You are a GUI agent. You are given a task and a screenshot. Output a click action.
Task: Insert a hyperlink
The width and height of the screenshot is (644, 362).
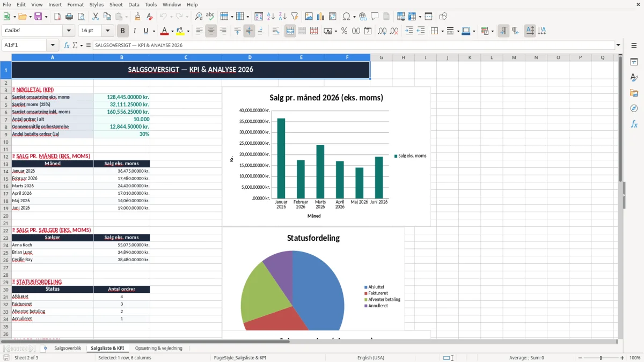click(x=363, y=17)
